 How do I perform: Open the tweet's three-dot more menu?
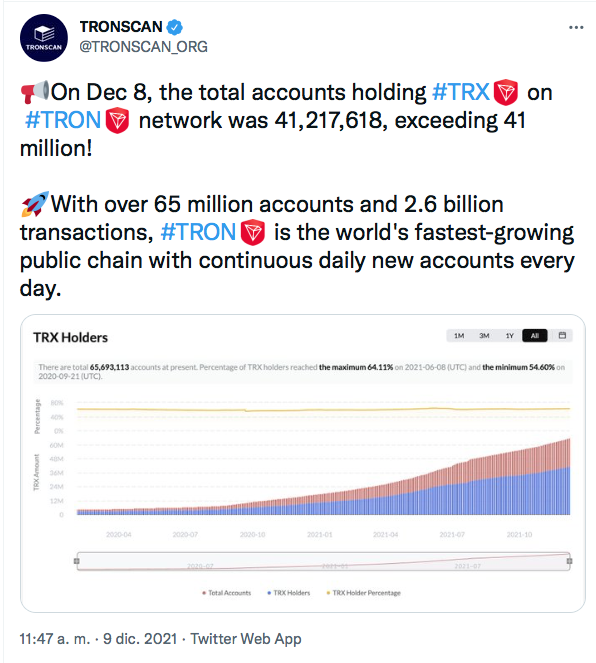tap(576, 27)
